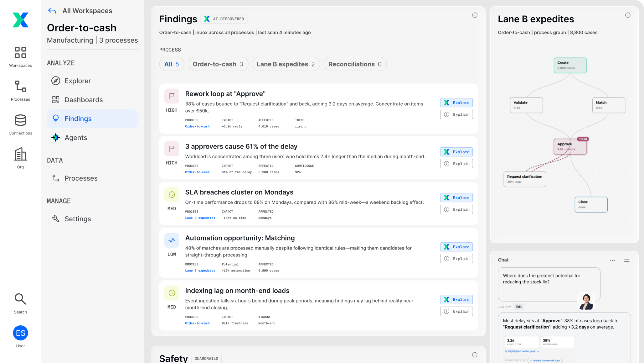This screenshot has height=363, width=644.
Task: Open the ES user avatar
Action: click(20, 333)
